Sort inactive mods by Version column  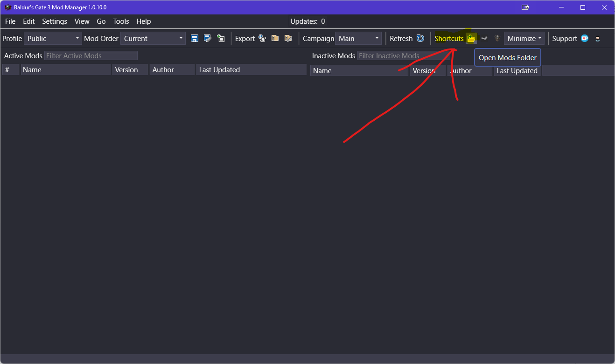[428, 70]
